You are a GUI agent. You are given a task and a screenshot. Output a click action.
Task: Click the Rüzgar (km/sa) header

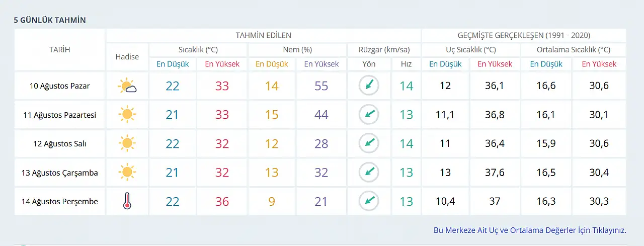tap(384, 50)
